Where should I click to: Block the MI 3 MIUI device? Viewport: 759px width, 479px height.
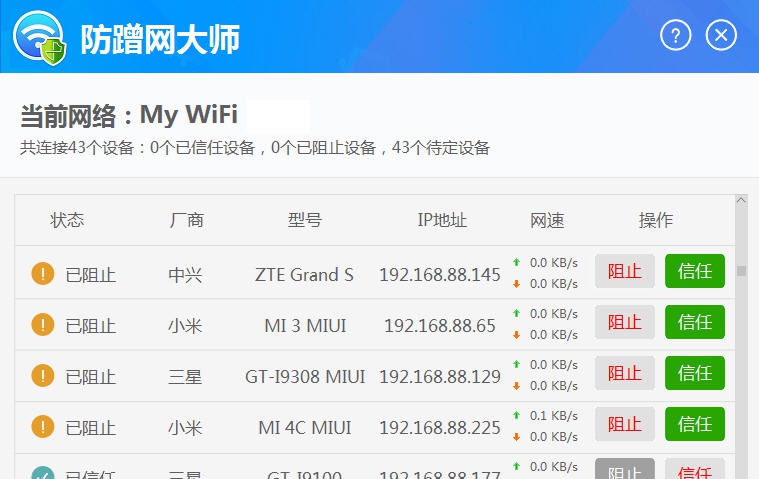624,322
